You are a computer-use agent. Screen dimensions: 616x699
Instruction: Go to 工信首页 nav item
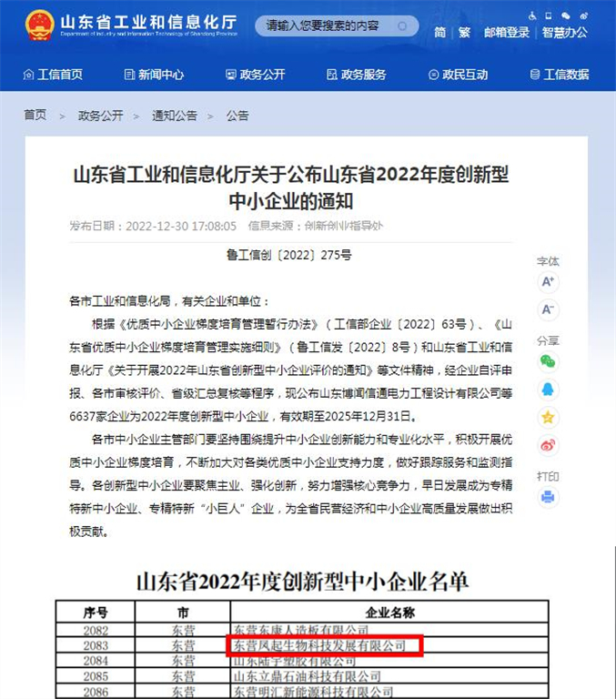pyautogui.click(x=53, y=75)
